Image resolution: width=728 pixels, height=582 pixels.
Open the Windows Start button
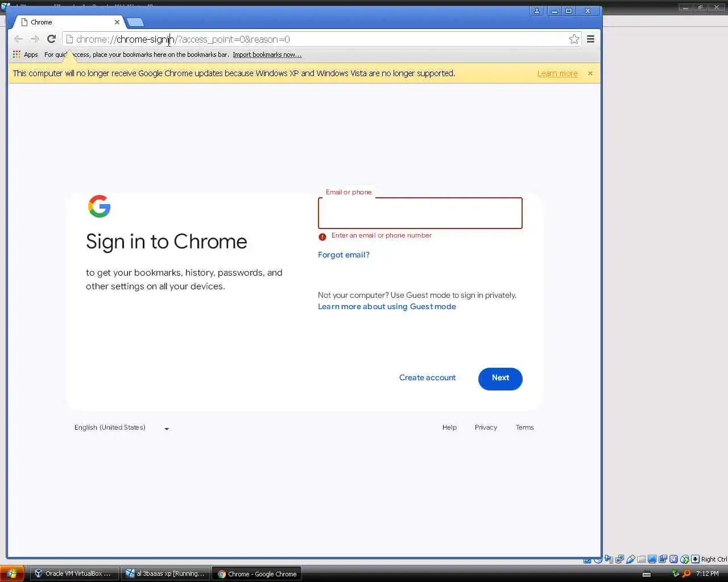[x=12, y=573]
